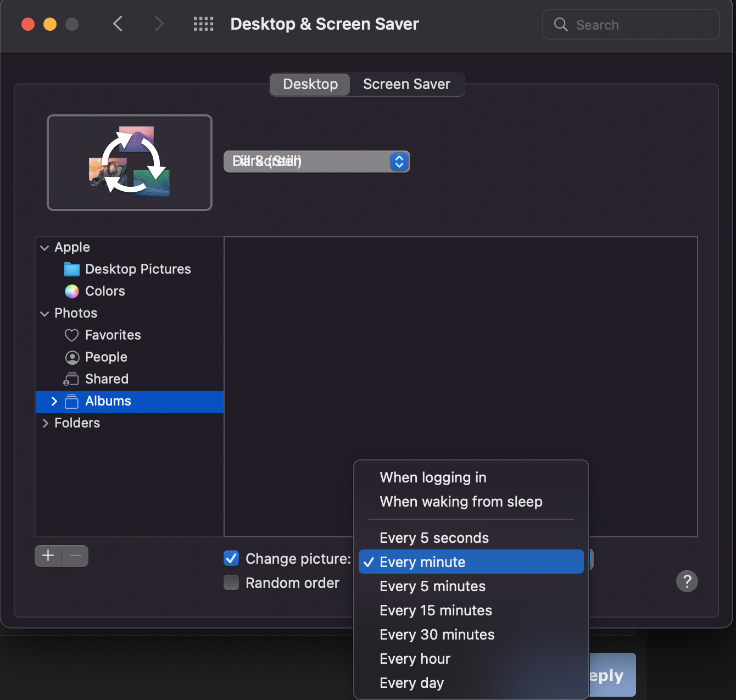Expand the Folders section

pyautogui.click(x=45, y=423)
